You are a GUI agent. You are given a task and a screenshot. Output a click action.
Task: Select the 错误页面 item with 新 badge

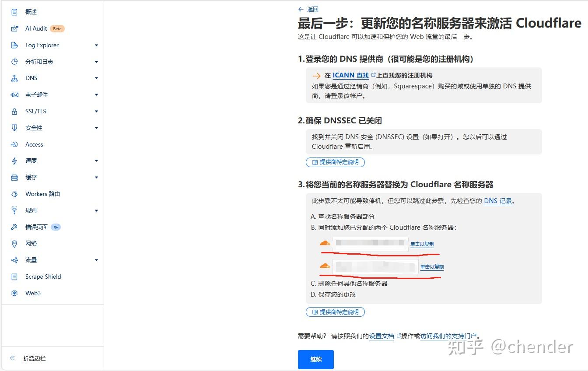36,227
